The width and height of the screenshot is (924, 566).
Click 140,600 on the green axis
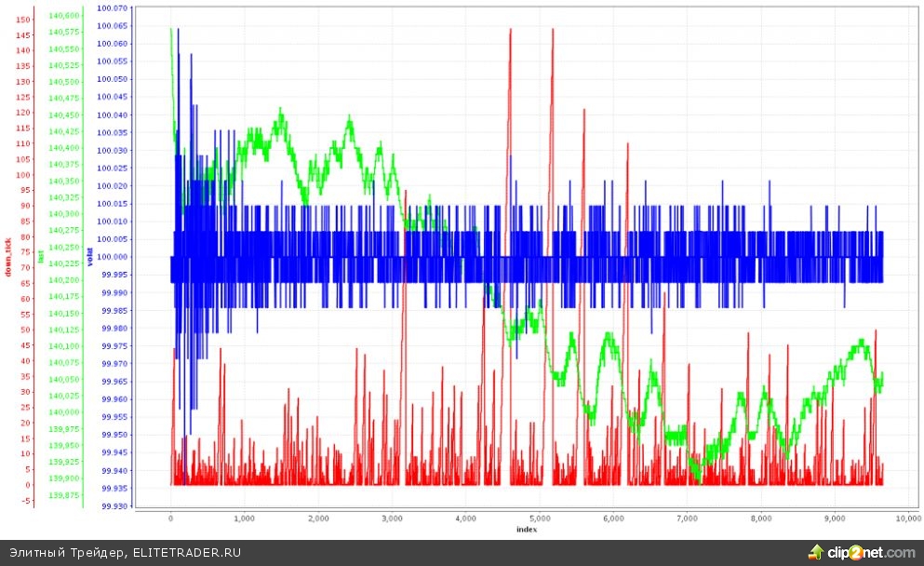tap(64, 16)
